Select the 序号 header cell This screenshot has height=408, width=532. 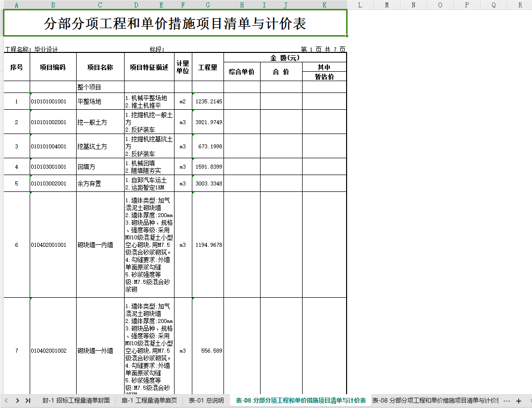[17, 67]
